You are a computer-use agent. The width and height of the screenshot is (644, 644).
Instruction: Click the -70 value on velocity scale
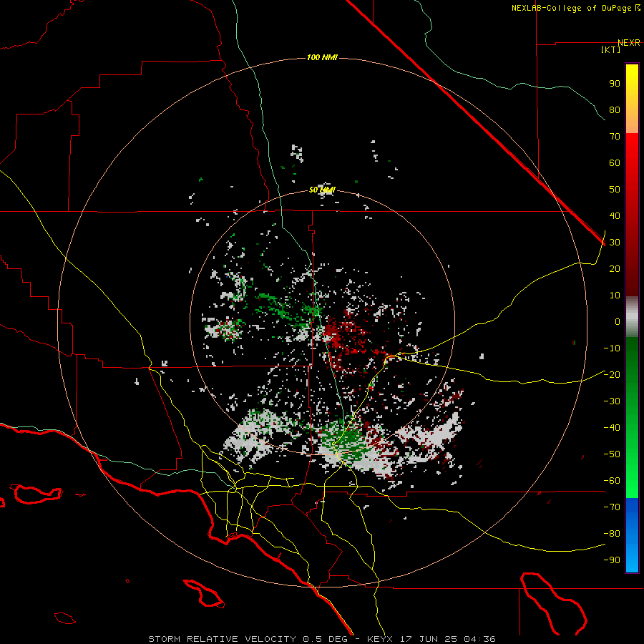click(612, 507)
